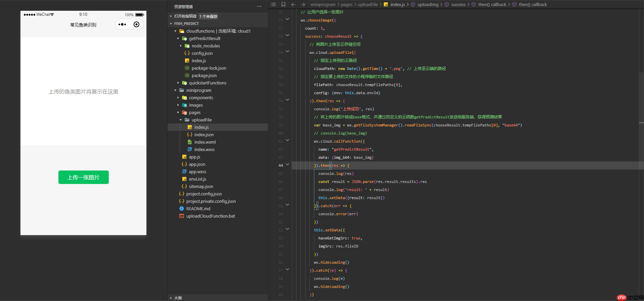Open the README.md file
The width and height of the screenshot is (644, 301).
click(x=198, y=209)
